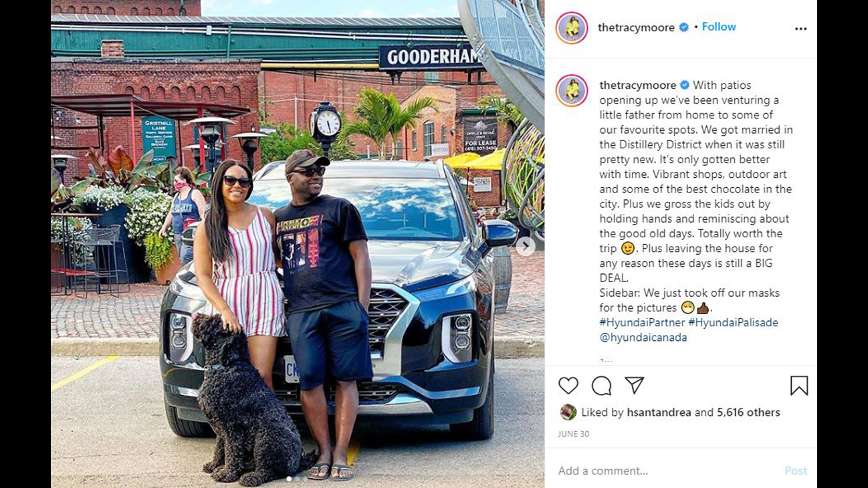Open comments via speech bubble icon
Image resolution: width=868 pixels, height=488 pixels.
[x=602, y=386]
